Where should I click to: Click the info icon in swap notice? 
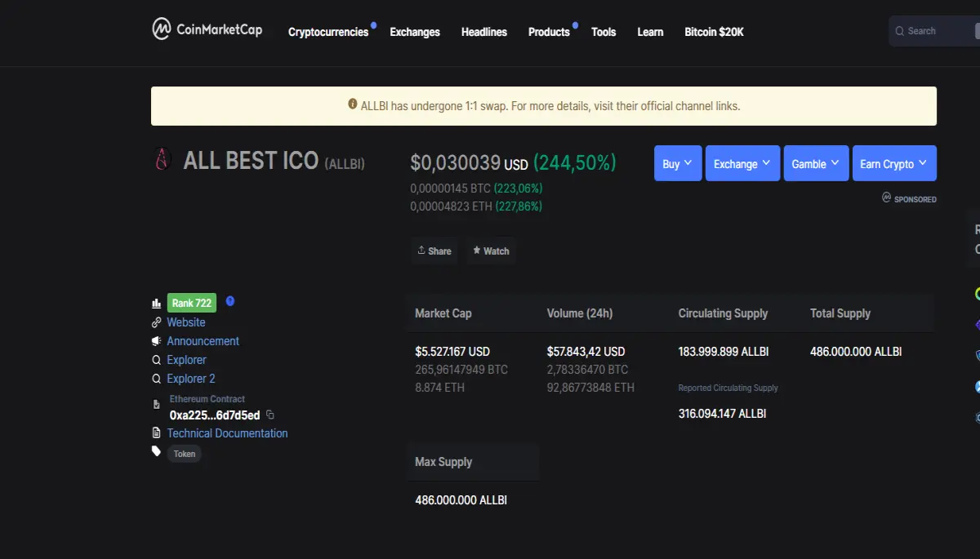coord(353,104)
